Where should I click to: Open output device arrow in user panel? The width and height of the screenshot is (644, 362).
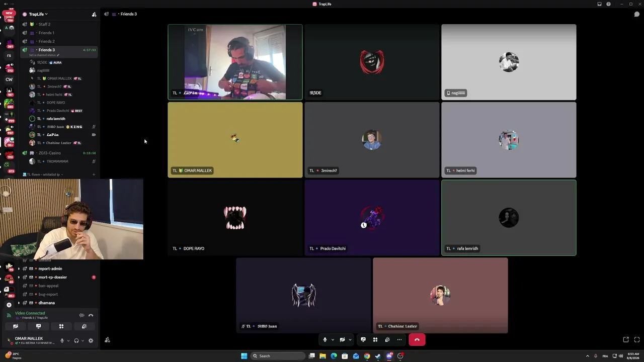coord(83,340)
